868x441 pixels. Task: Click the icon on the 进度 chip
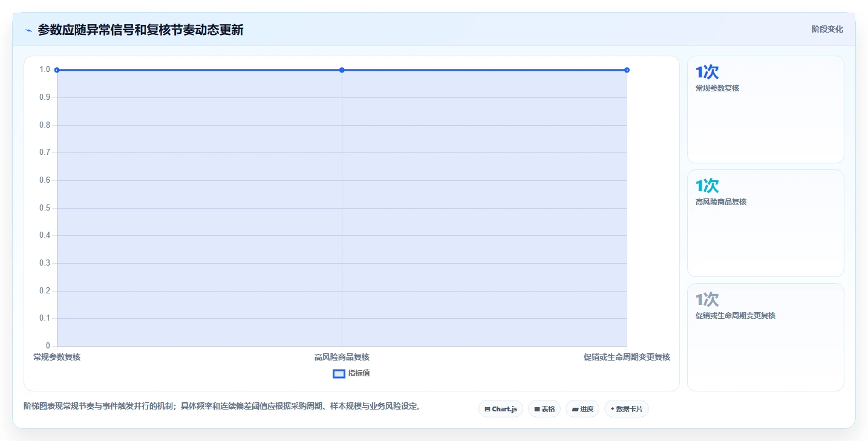(575, 410)
